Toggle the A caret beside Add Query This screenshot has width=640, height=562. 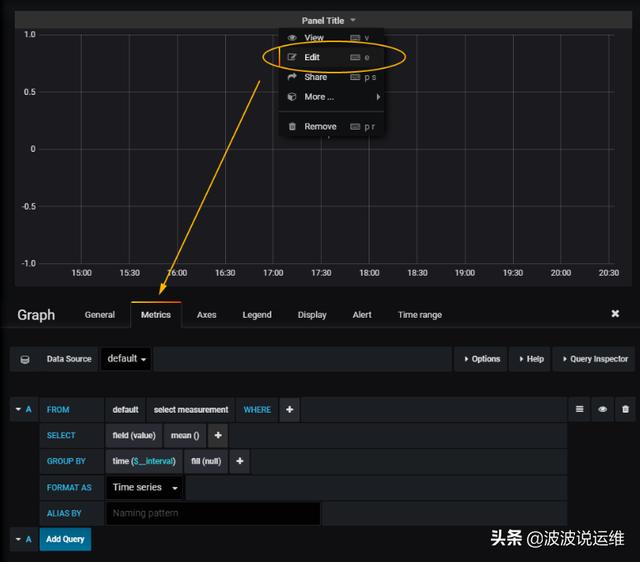click(x=18, y=539)
